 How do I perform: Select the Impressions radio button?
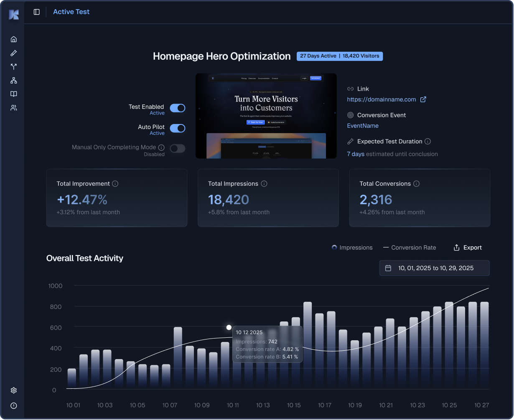tap(334, 247)
